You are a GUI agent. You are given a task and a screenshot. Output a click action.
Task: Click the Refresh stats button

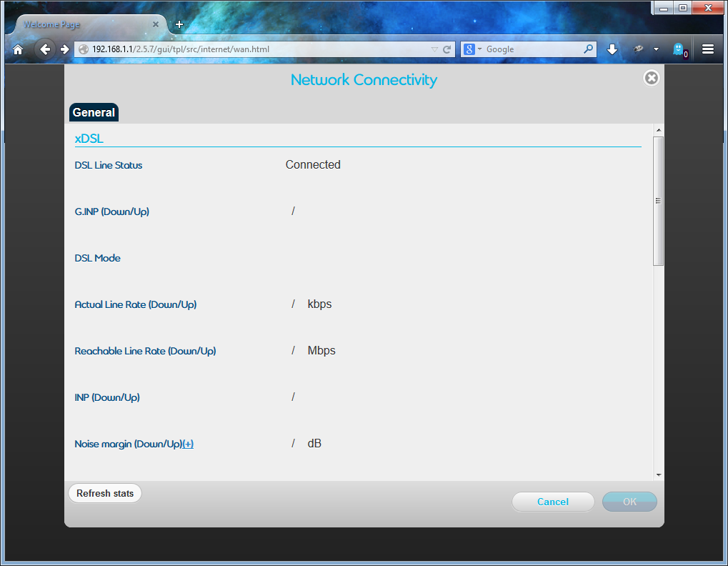tap(105, 493)
